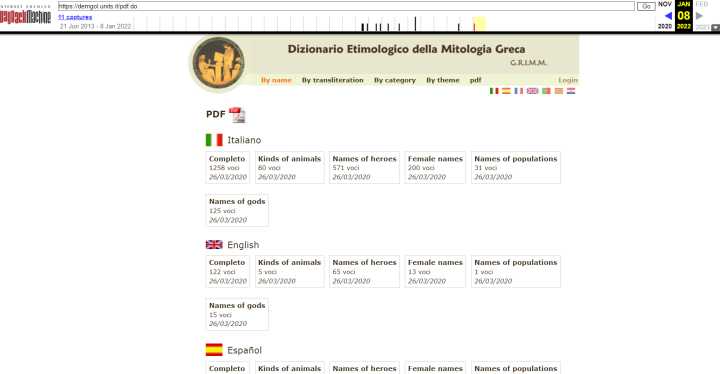Click the large UK flag beside English heading

tap(214, 244)
